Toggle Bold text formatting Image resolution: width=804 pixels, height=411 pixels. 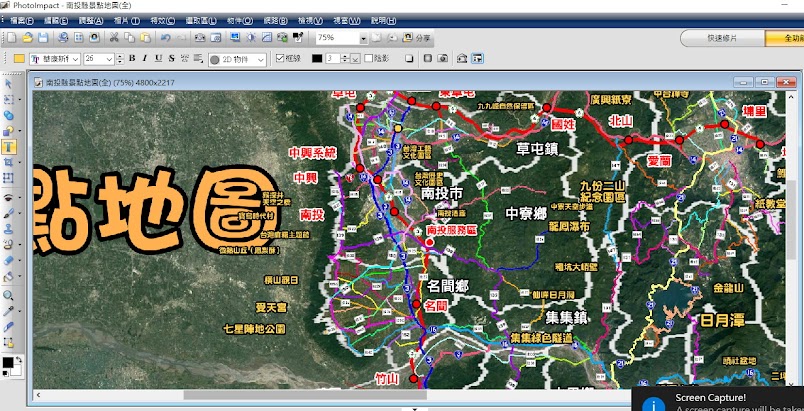(132, 58)
